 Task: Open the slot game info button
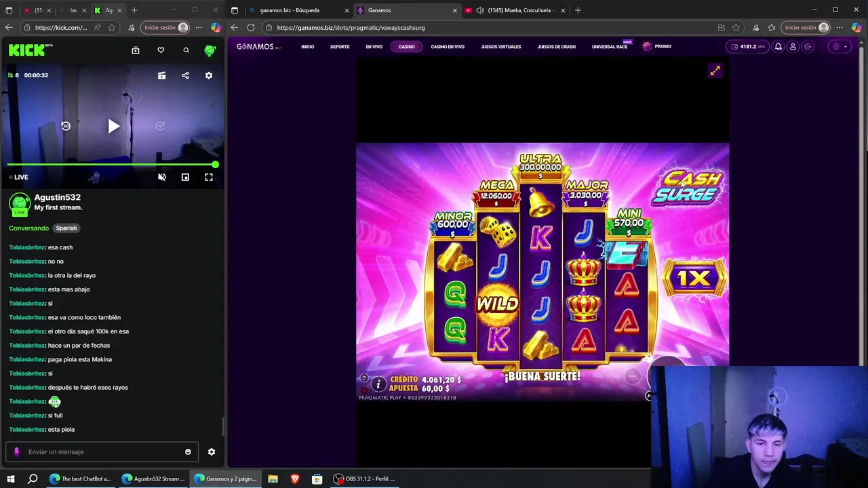(378, 384)
